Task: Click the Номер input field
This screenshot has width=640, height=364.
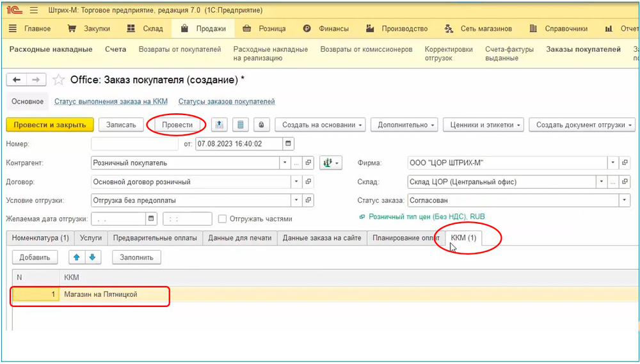Action: 134,144
